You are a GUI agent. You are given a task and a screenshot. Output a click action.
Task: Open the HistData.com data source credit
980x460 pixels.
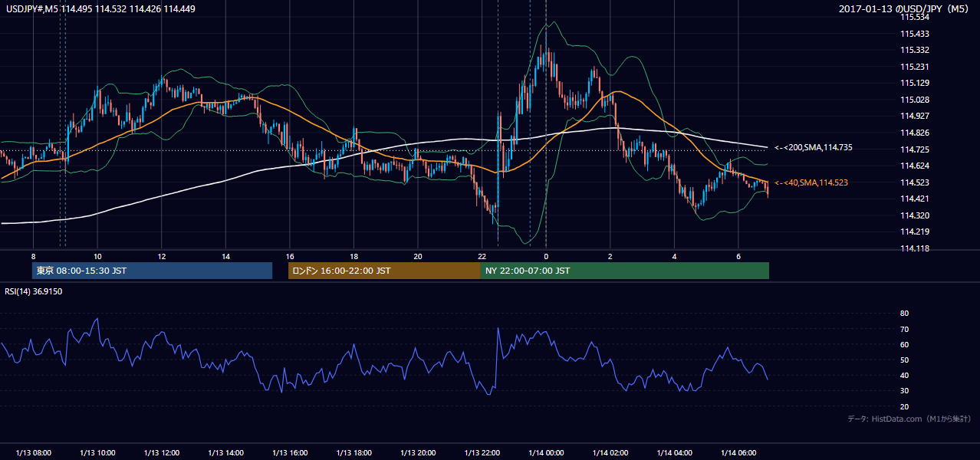click(x=909, y=419)
